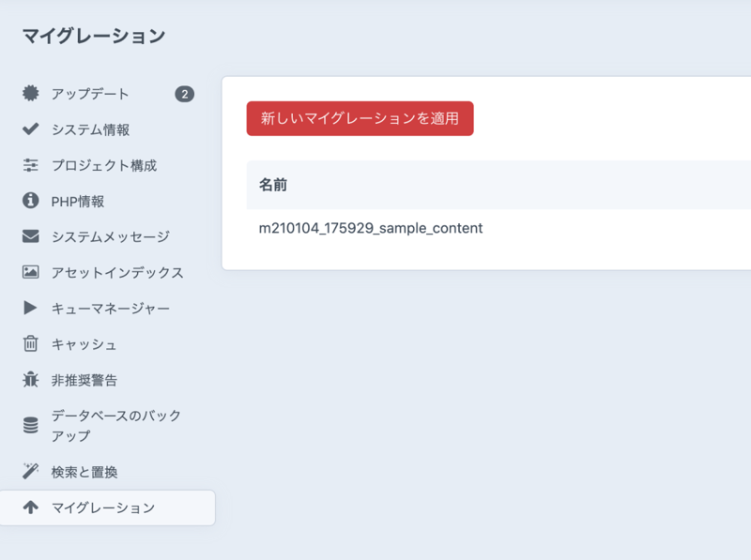Click the up arrow icon for マイグレーション
751x560 pixels.
[x=31, y=507]
